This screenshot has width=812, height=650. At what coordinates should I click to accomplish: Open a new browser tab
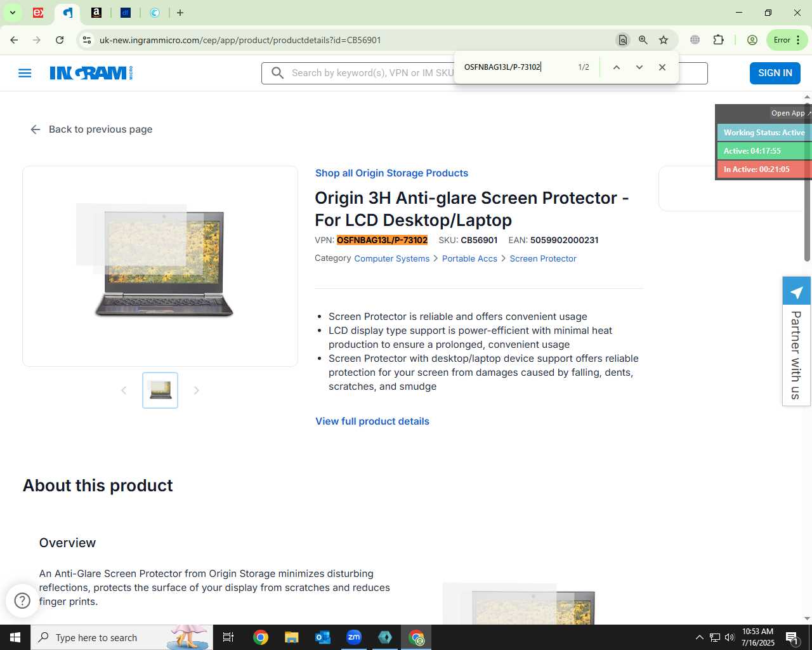180,13
